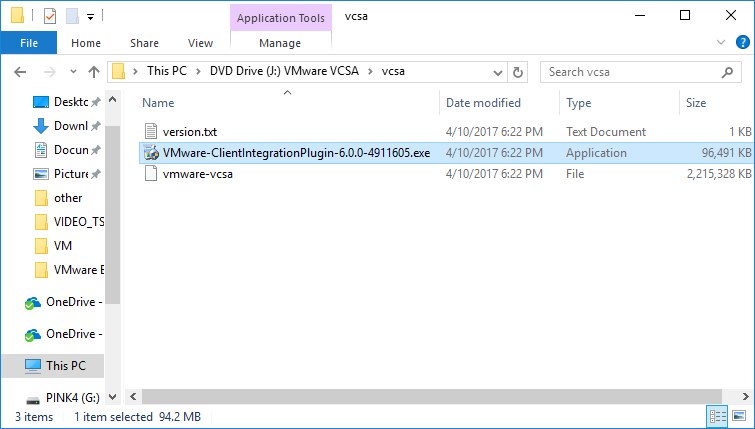Screen dimensions: 755x429
Task: Select This PC in navigation pane
Action: pyautogui.click(x=53, y=366)
